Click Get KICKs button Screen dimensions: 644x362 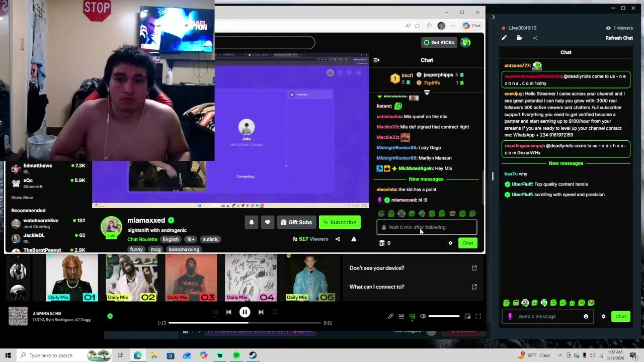(439, 43)
